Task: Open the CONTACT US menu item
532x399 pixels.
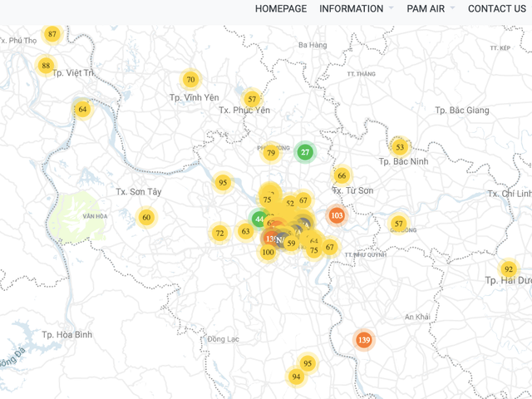Action: [x=496, y=8]
